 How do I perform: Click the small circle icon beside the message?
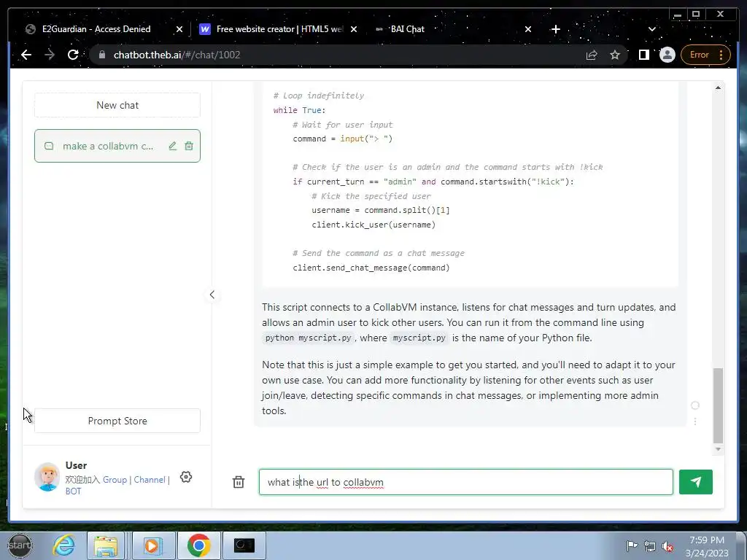pos(695,405)
